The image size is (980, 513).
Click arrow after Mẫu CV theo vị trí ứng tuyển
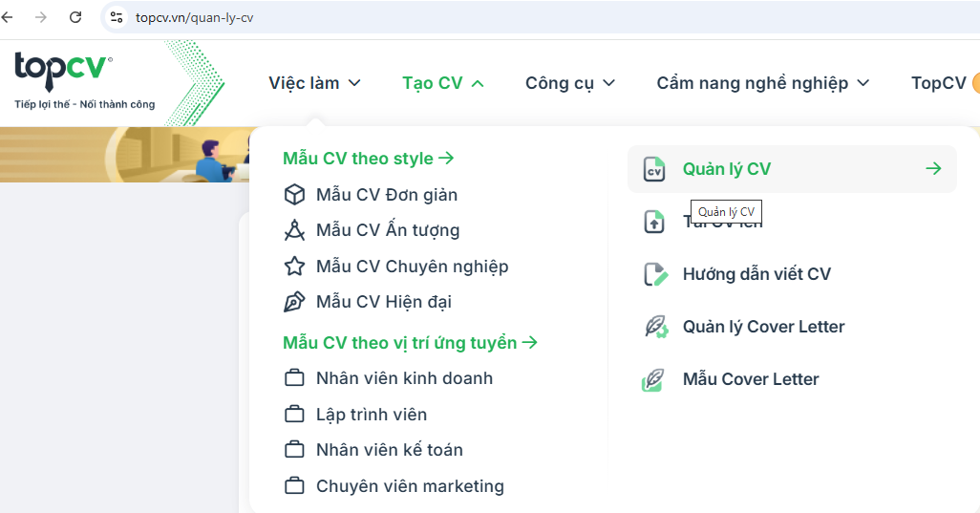529,342
